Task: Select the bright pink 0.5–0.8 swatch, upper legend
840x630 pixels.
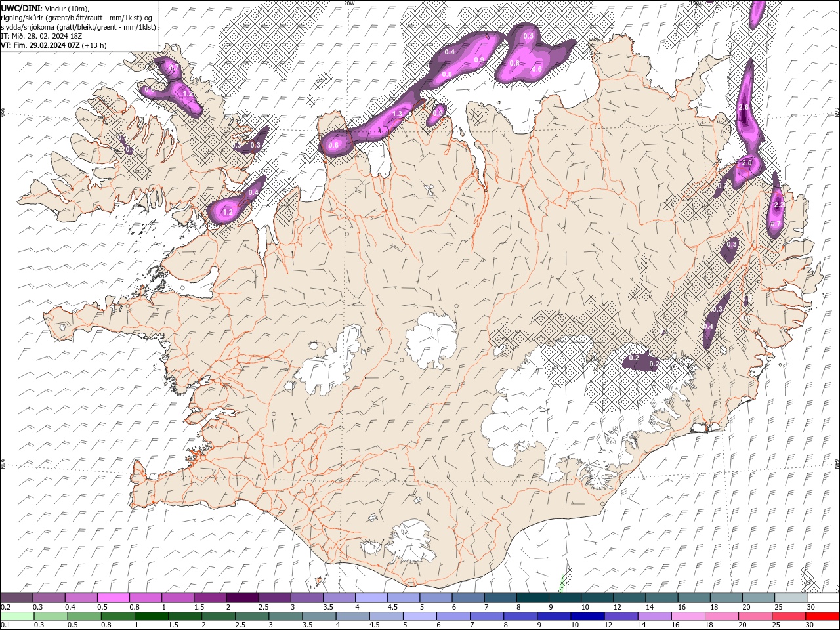Action: tap(113, 598)
